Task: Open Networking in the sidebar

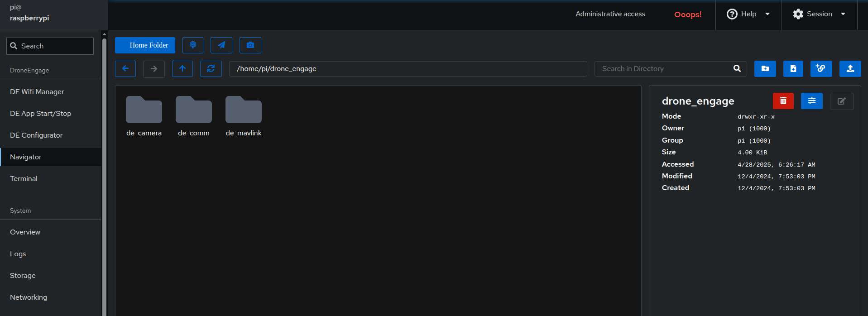Action: click(51, 297)
